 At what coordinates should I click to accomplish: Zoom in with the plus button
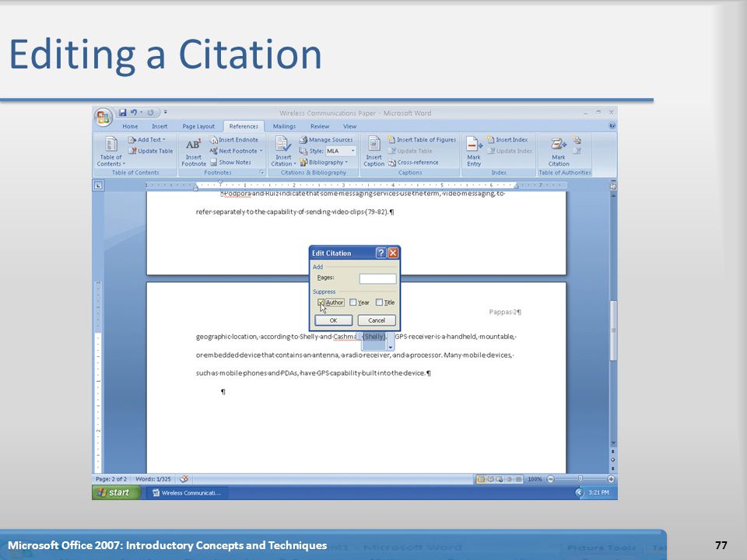pyautogui.click(x=611, y=479)
